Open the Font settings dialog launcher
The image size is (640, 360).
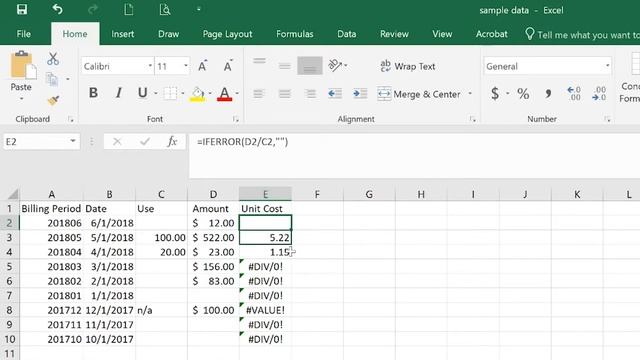[236, 119]
